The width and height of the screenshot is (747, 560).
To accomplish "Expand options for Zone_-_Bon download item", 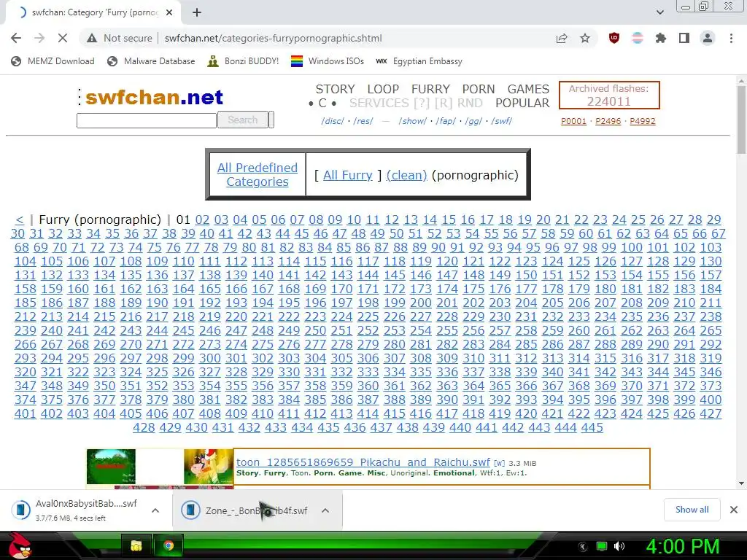I will [325, 510].
